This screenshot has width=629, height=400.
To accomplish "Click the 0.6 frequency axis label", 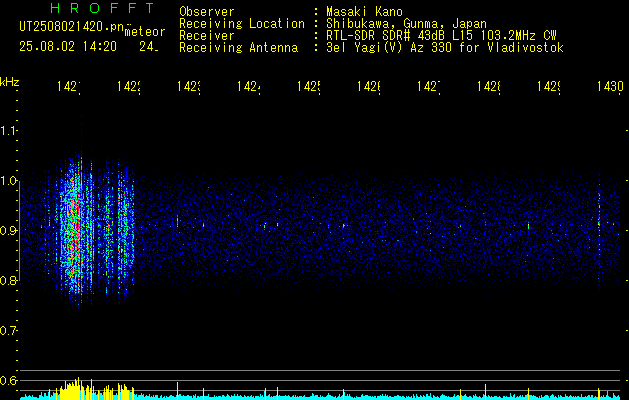I will pos(8,380).
